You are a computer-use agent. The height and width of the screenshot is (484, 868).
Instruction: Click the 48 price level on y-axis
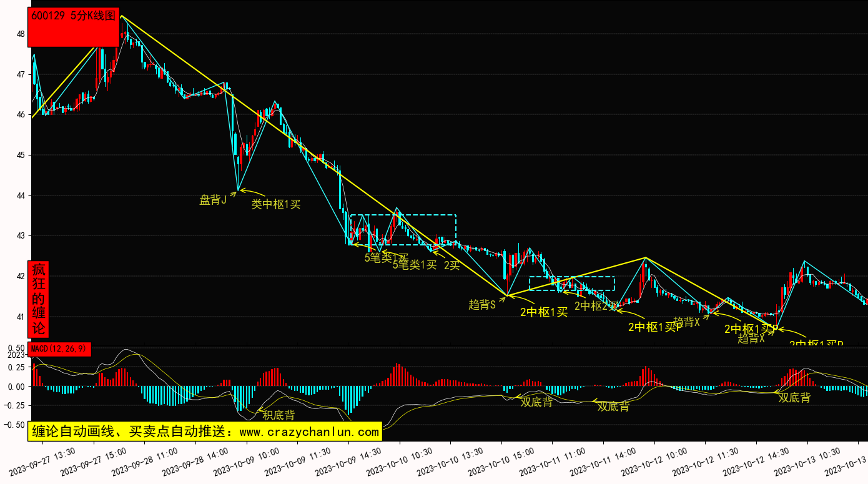(x=21, y=34)
